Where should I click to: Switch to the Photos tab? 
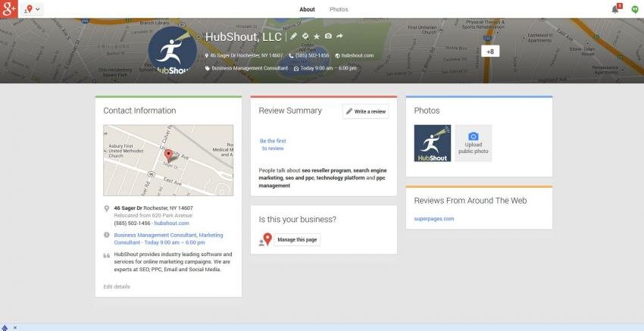pos(339,9)
